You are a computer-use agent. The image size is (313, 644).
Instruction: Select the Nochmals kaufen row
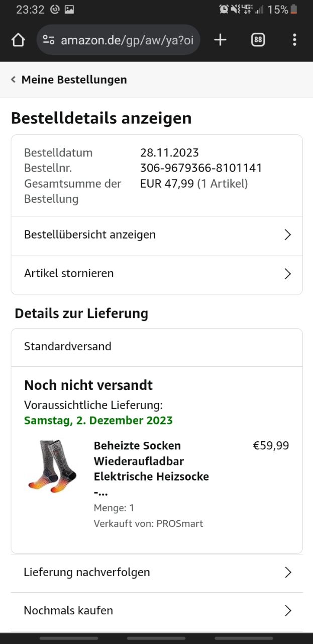click(68, 611)
